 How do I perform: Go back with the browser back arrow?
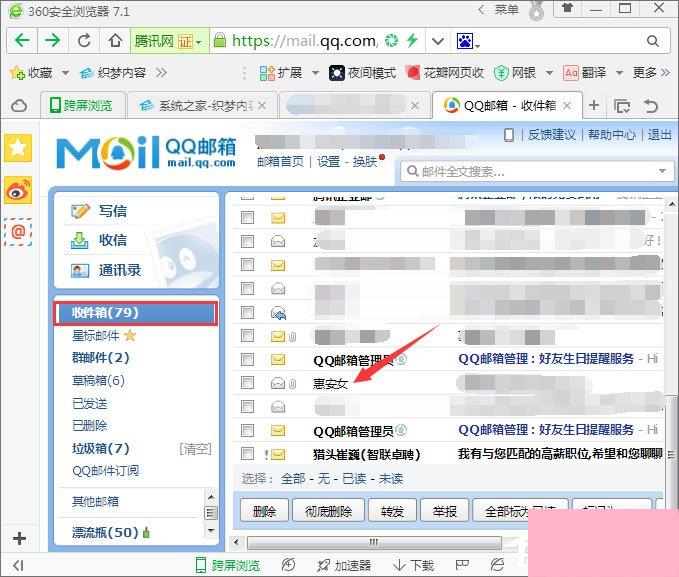[22, 41]
